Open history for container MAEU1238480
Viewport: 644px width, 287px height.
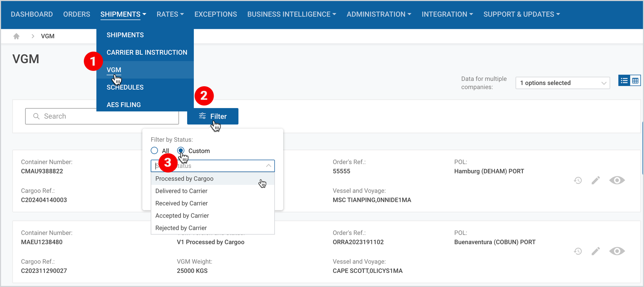[578, 251]
